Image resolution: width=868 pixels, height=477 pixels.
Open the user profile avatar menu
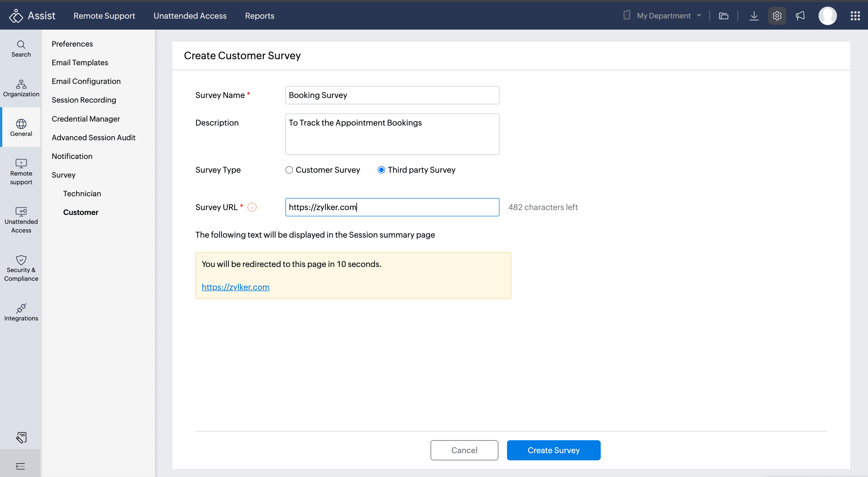click(827, 16)
